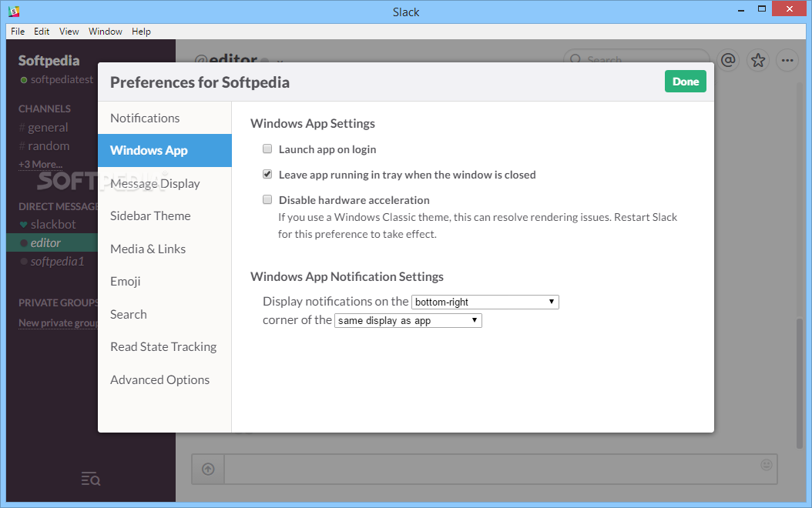This screenshot has height=508, width=812.
Task: Check Disable hardware acceleration
Action: [x=267, y=199]
